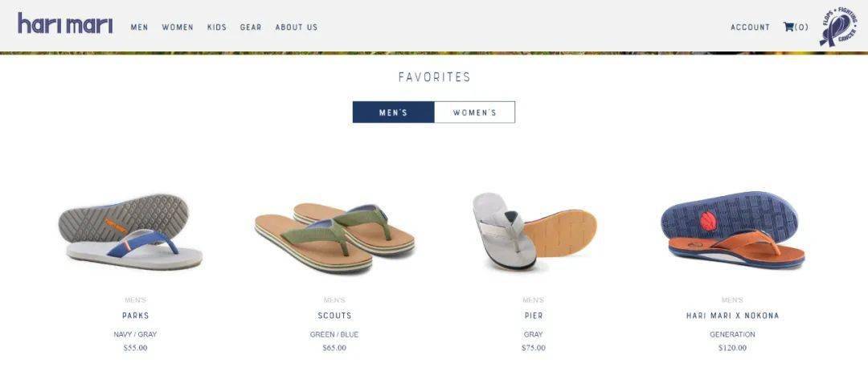The height and width of the screenshot is (392, 868).
Task: Open the Hari Mari X Nokona link
Action: coord(732,316)
